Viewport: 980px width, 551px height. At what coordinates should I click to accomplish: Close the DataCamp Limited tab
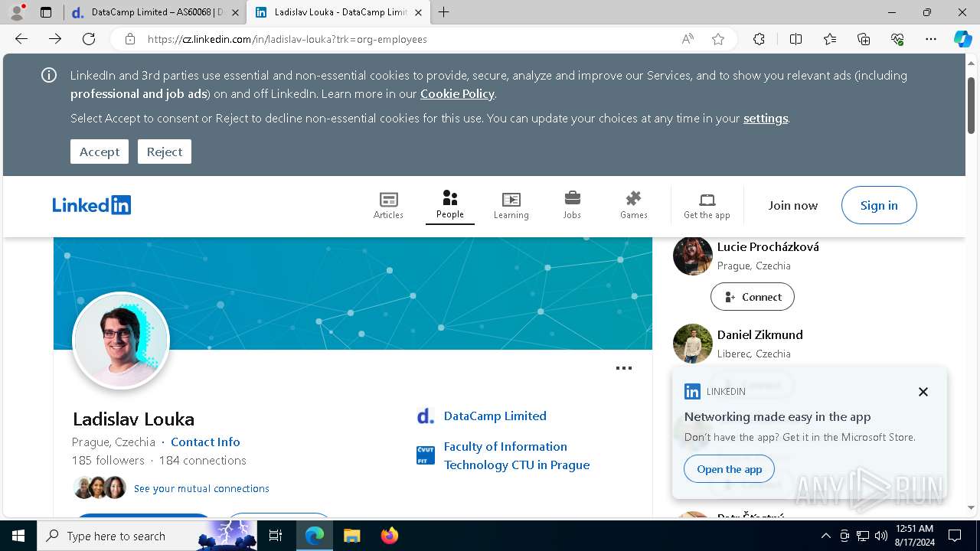point(235,12)
